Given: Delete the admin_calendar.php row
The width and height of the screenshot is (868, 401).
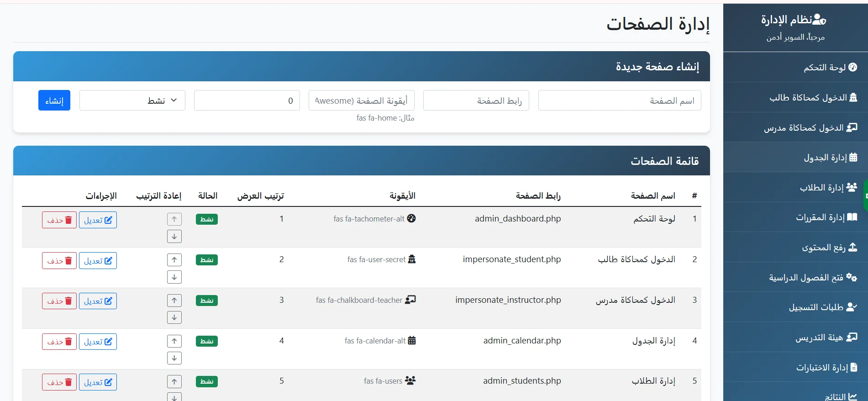Looking at the screenshot, I should point(59,342).
